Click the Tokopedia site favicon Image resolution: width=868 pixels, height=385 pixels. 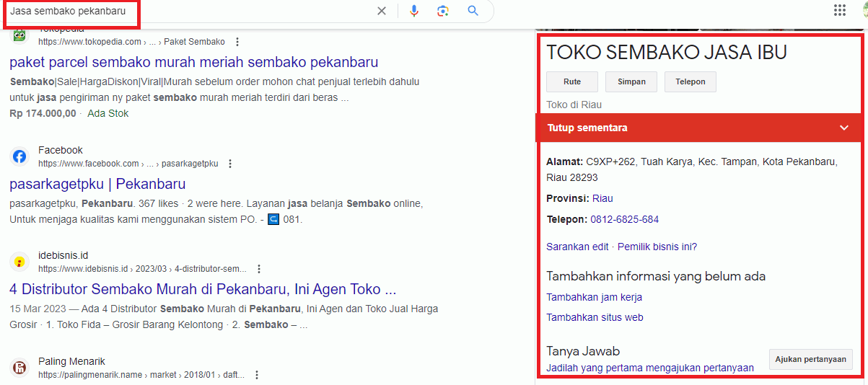click(19, 36)
